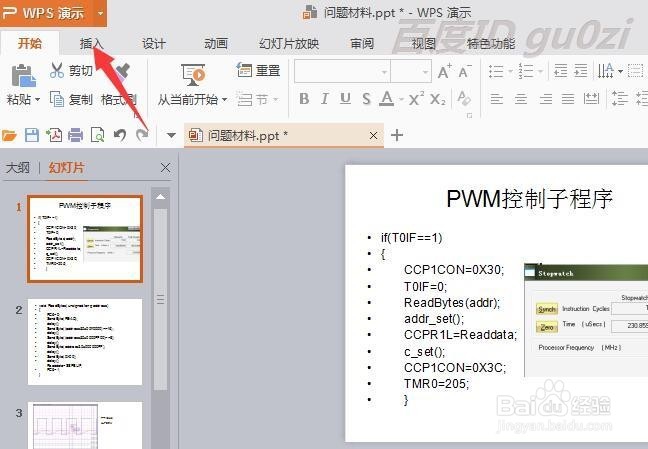This screenshot has height=449, width=648.
Task: Open the 特色功能 tab
Action: 491,43
